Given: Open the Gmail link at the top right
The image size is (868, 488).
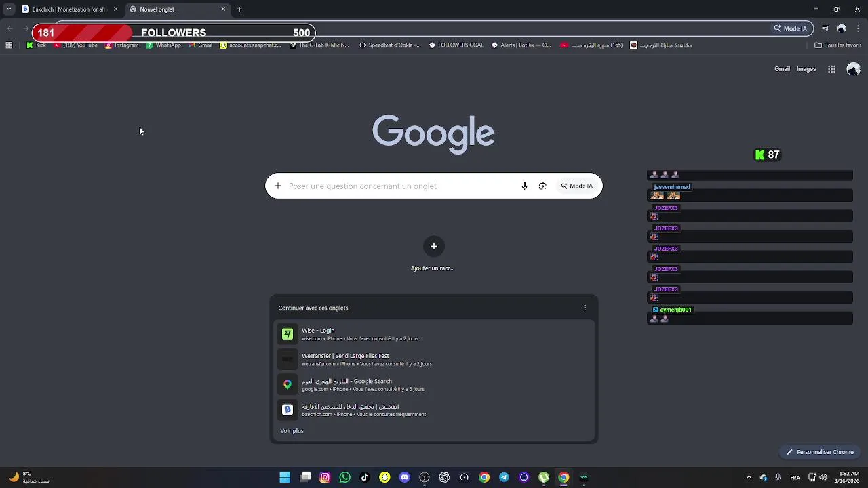Looking at the screenshot, I should coord(782,69).
